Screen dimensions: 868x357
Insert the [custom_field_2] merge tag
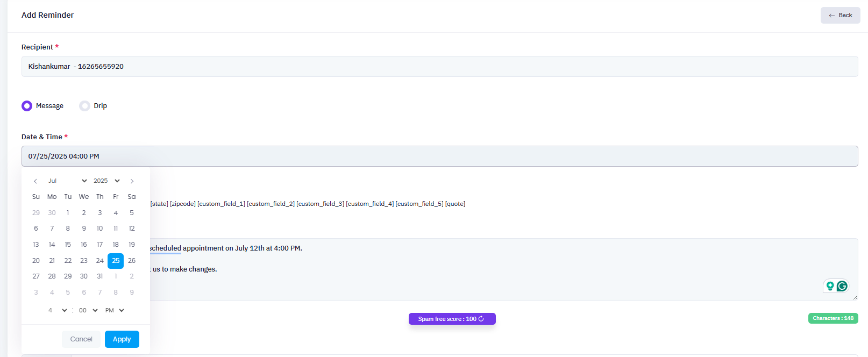(271, 204)
